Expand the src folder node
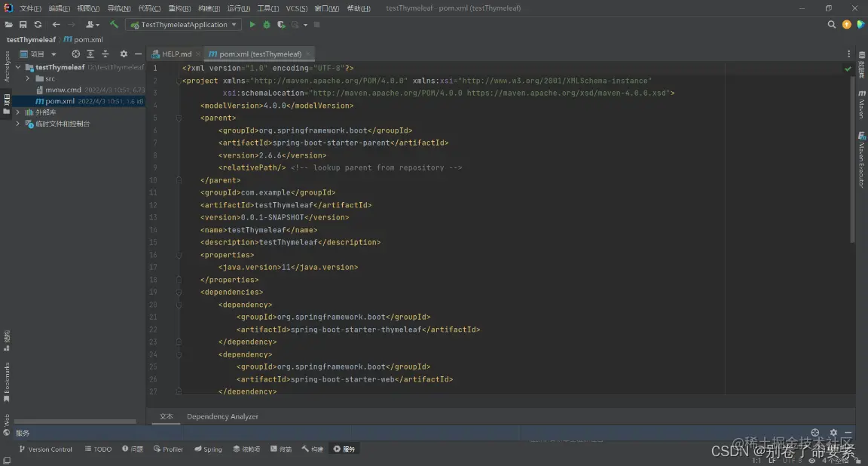 click(28, 78)
